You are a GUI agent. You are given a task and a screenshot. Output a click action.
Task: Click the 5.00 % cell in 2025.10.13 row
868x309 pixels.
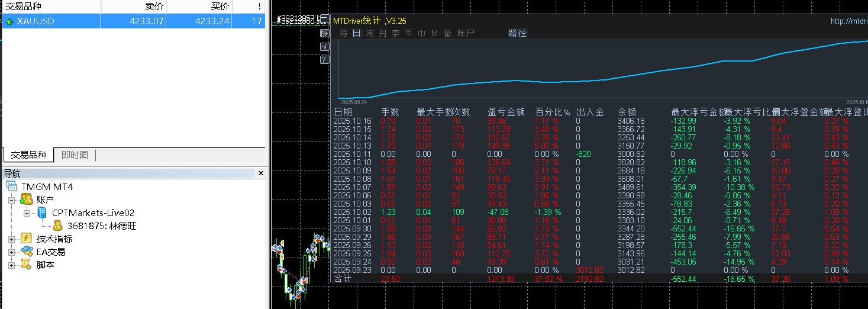547,146
